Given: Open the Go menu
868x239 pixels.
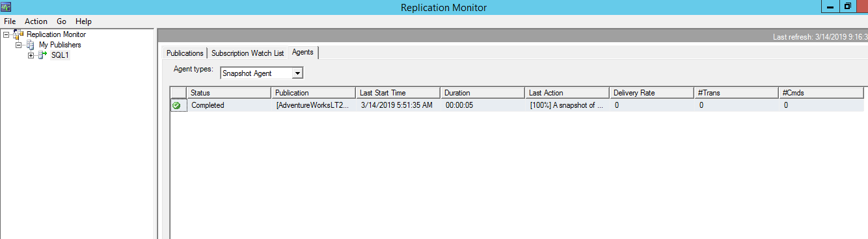Looking at the screenshot, I should tap(62, 21).
